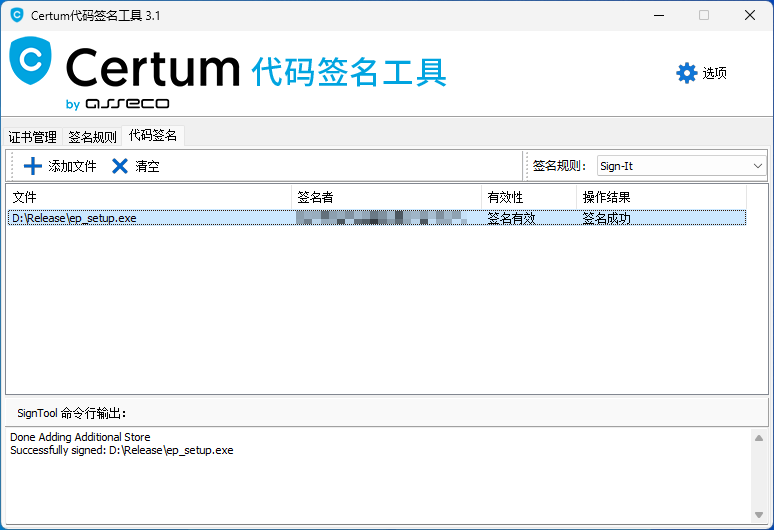
Task: Click the 选项 options label
Action: point(714,73)
